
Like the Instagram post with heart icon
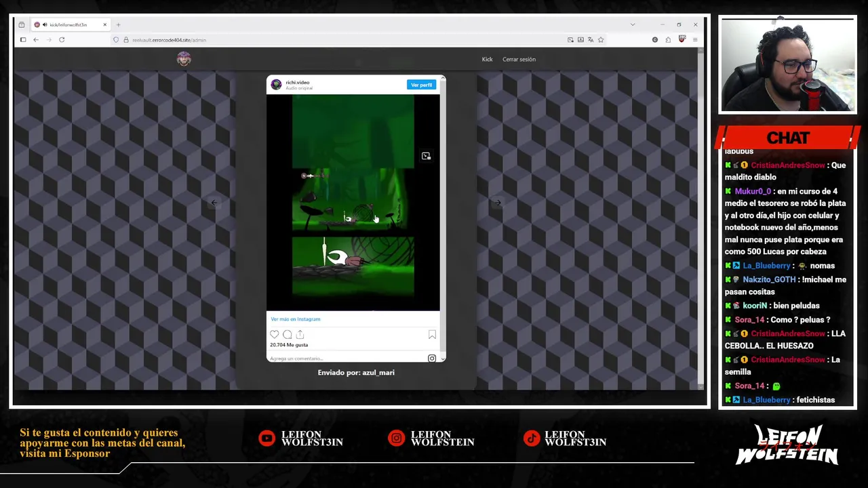tap(274, 334)
